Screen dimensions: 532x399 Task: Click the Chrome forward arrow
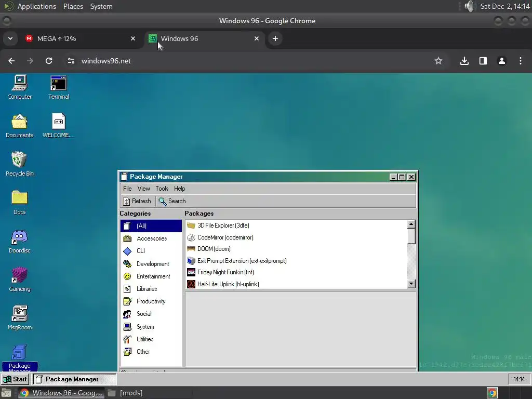pyautogui.click(x=30, y=61)
